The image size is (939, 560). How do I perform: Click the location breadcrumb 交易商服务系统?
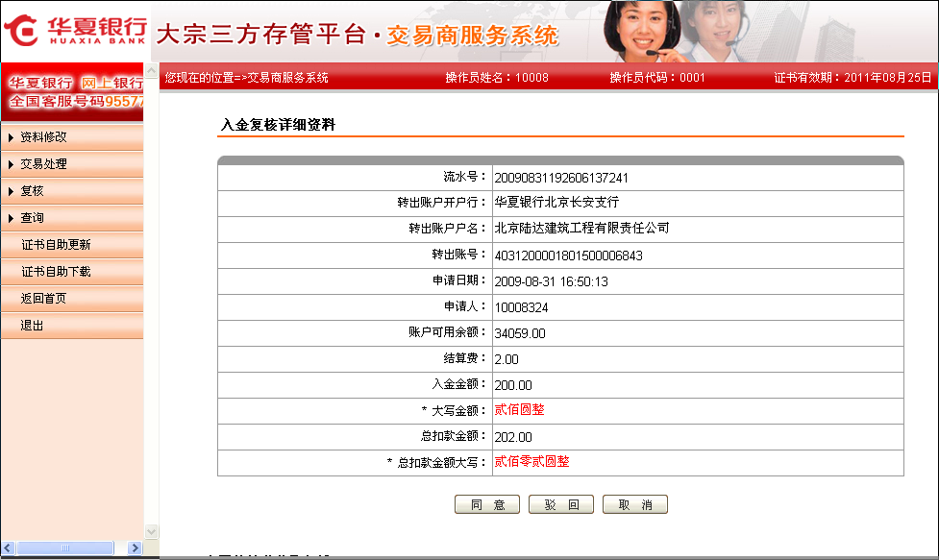287,78
